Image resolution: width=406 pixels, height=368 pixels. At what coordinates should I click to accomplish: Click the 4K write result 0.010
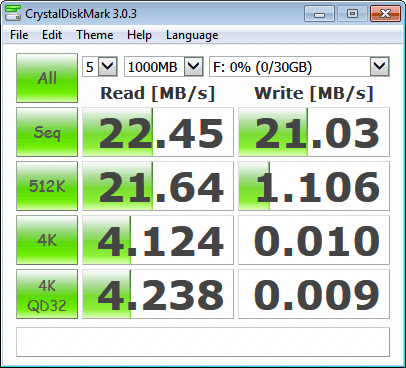click(314, 240)
